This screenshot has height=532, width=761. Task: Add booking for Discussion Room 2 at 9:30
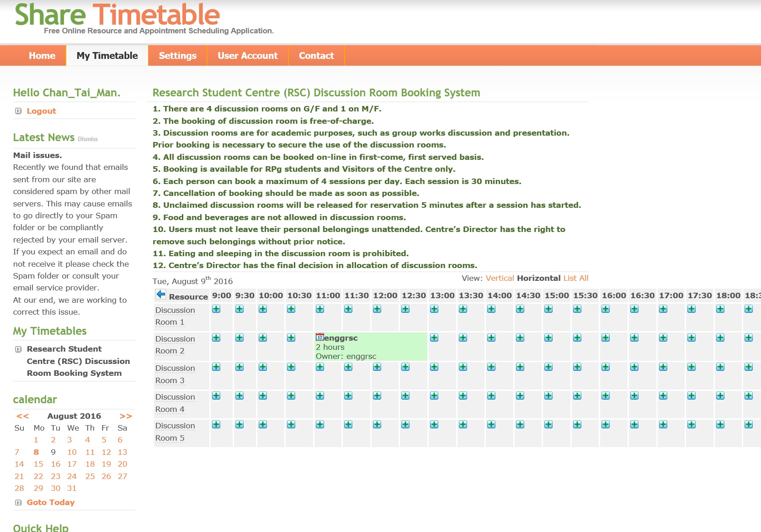[239, 338]
